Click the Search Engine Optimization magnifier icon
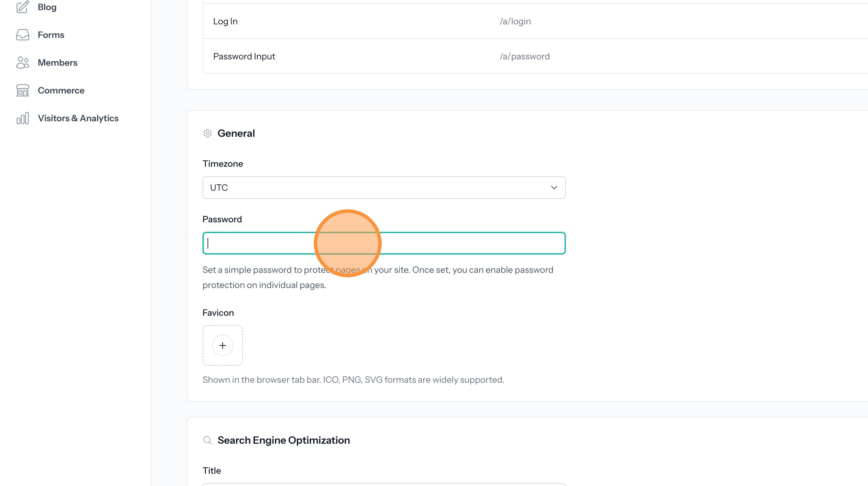Viewport: 868px width, 486px height. [x=208, y=441]
